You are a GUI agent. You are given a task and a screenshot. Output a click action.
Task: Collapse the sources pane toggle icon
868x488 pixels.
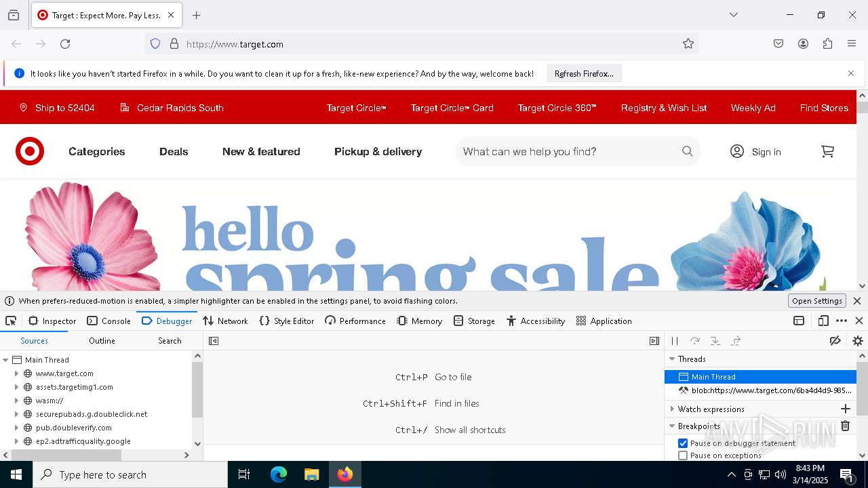point(214,341)
